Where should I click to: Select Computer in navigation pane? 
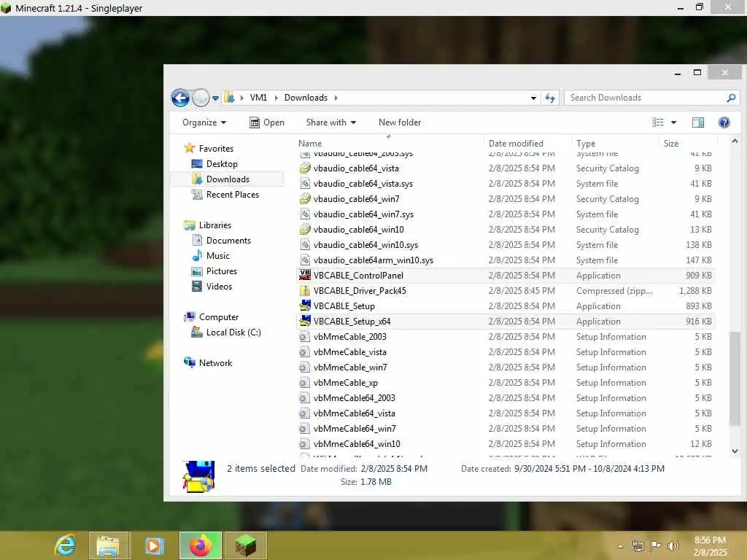(x=219, y=317)
